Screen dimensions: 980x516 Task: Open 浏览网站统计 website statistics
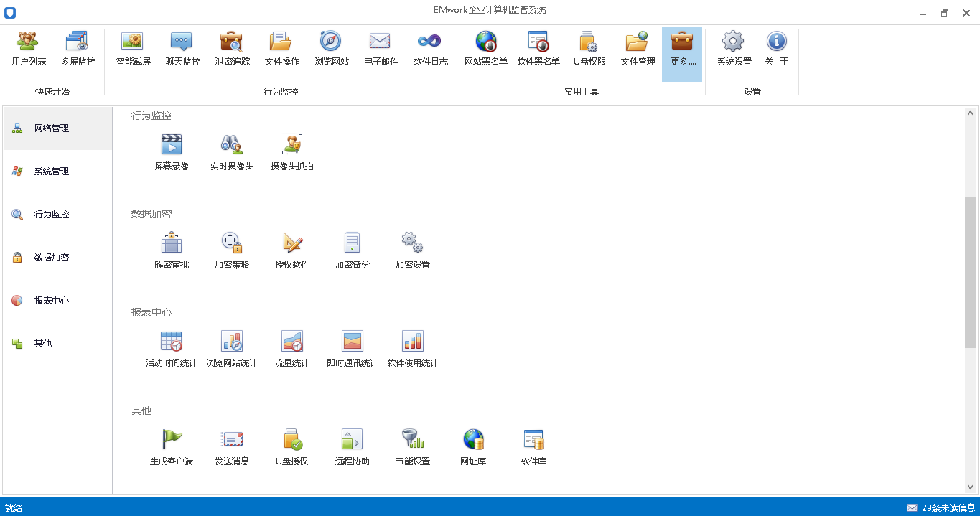(x=232, y=349)
